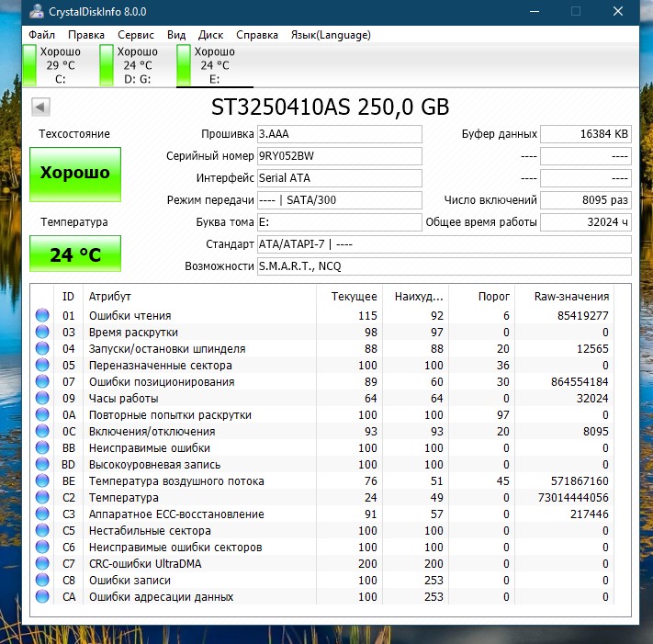Select the Ошибки чтения attribute name
This screenshot has height=644, width=653.
click(x=129, y=316)
